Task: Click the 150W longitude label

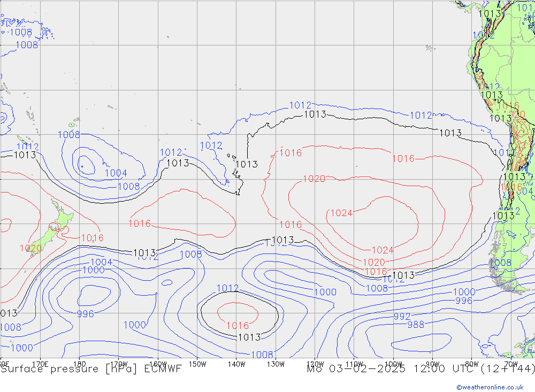Action: pos(197,364)
